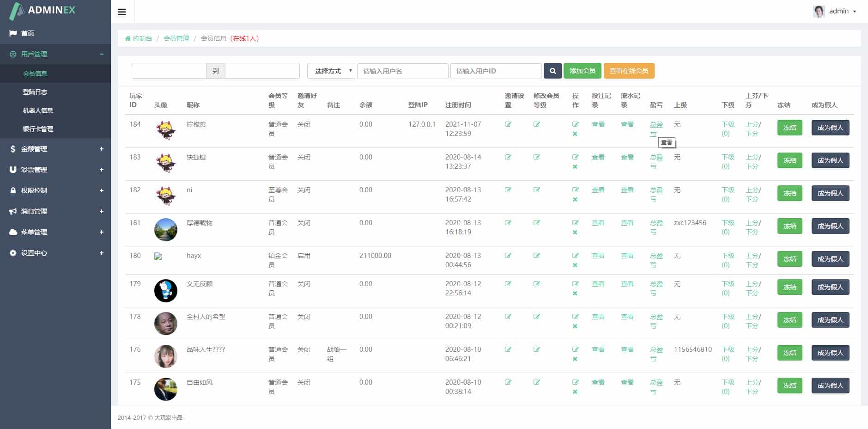The image size is (868, 429).
Task: Open the admin user dropdown
Action: click(838, 11)
